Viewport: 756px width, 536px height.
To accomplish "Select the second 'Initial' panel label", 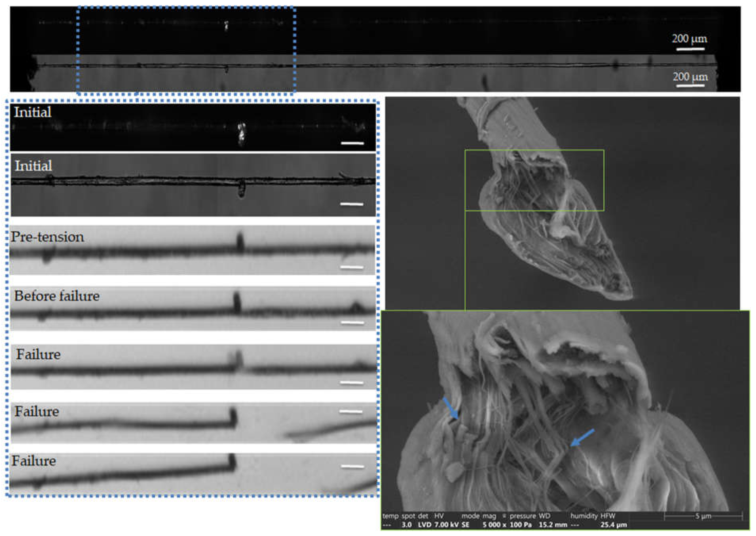I will [x=33, y=166].
